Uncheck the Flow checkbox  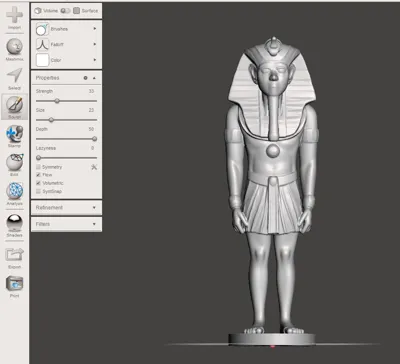click(x=38, y=175)
